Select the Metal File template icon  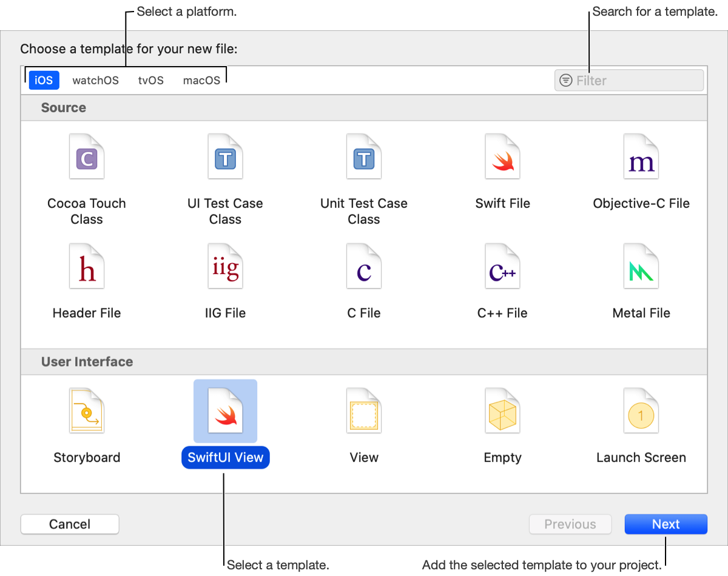pos(641,267)
